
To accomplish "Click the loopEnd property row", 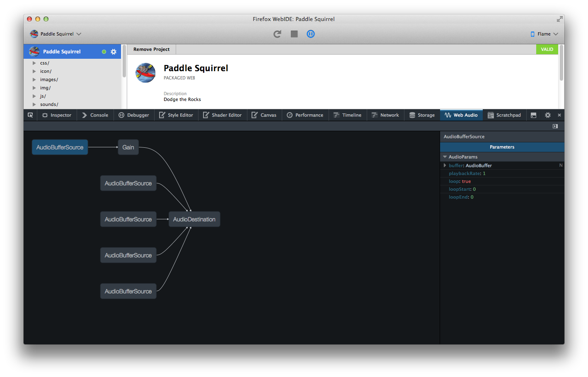I will tap(502, 197).
